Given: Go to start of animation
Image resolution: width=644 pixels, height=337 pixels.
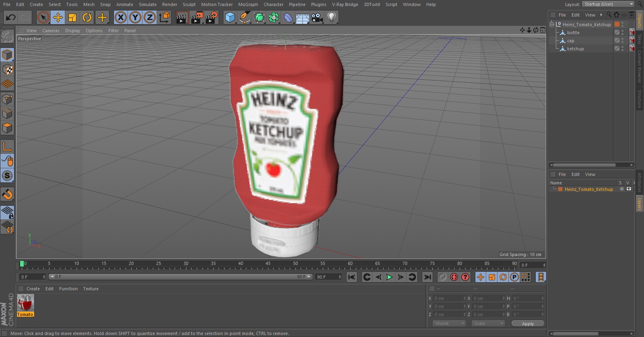Looking at the screenshot, I should pyautogui.click(x=352, y=277).
